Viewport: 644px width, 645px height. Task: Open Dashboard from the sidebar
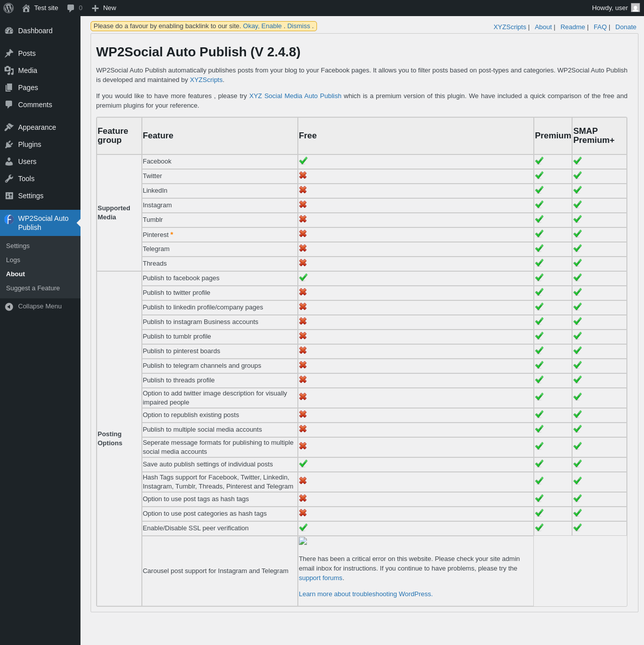[35, 31]
